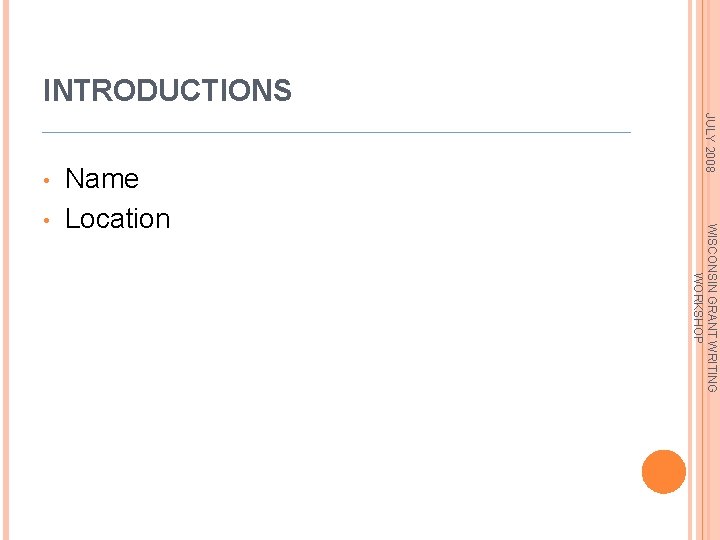Click the horizontal divider line under title

[x=335, y=132]
